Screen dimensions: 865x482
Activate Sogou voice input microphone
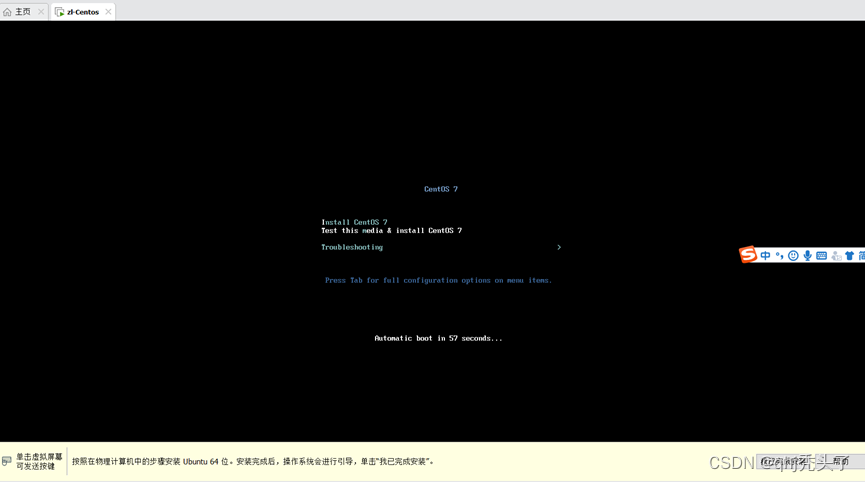pyautogui.click(x=807, y=255)
